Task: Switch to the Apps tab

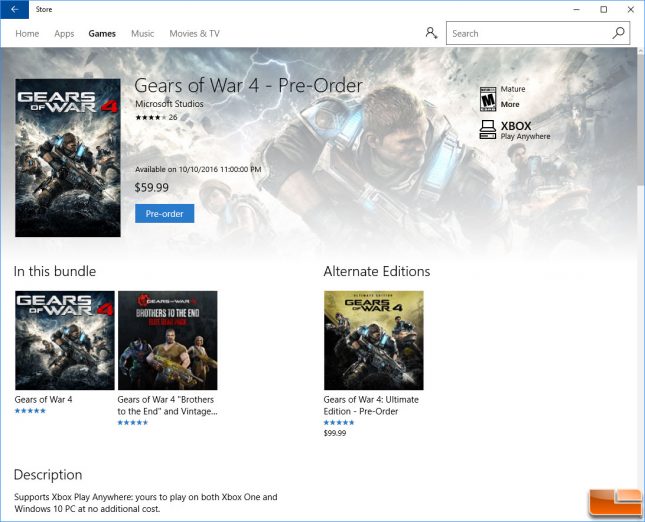Action: click(x=64, y=34)
